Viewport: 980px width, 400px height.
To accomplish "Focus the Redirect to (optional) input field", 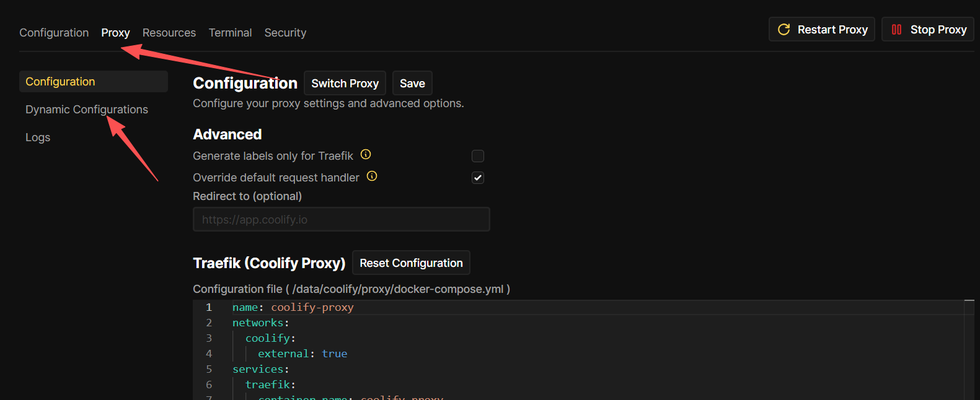I will pos(341,220).
